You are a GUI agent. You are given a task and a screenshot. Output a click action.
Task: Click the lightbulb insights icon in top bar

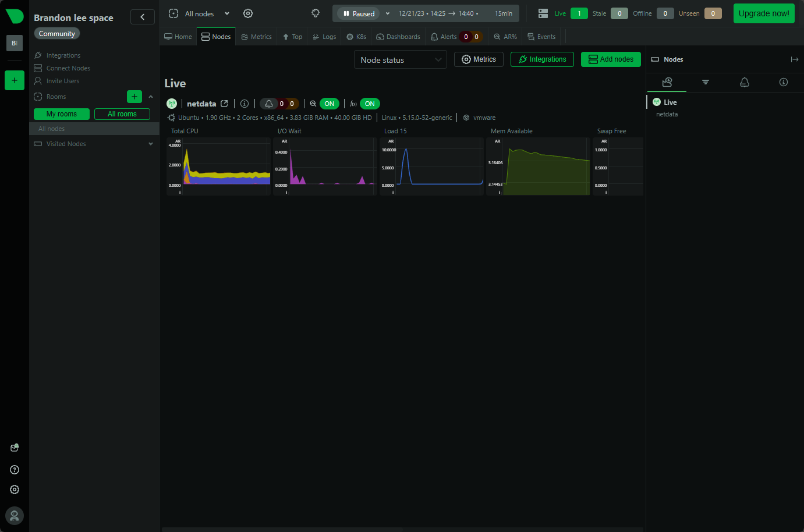point(316,13)
